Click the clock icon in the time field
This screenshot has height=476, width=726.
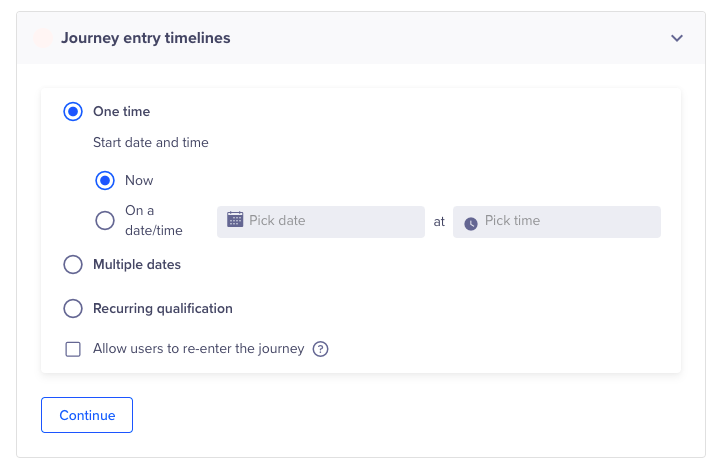[471, 222]
